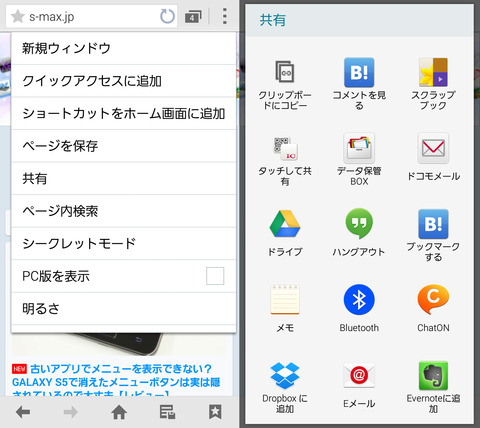Screen dimensions: 480x428
Task: Select ページ内検索 menu entry
Action: point(124,211)
